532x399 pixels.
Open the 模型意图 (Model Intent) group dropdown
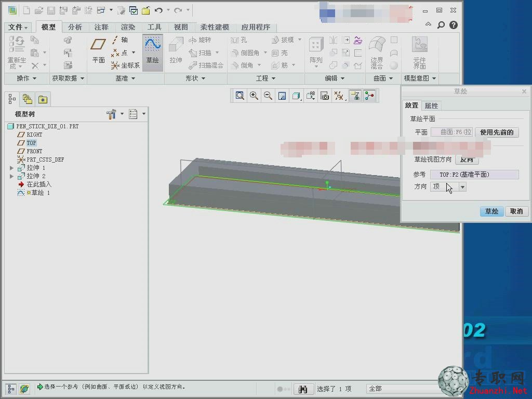420,78
